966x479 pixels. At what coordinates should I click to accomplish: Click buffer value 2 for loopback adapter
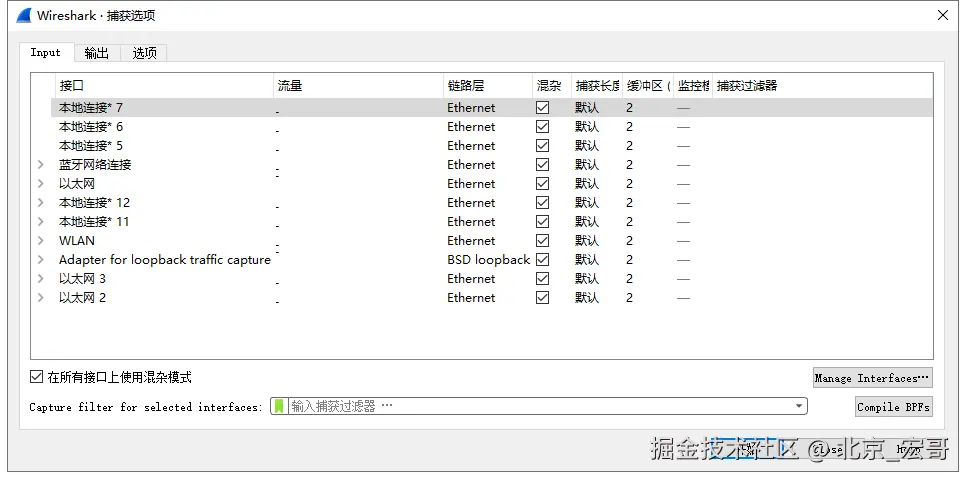(x=630, y=260)
